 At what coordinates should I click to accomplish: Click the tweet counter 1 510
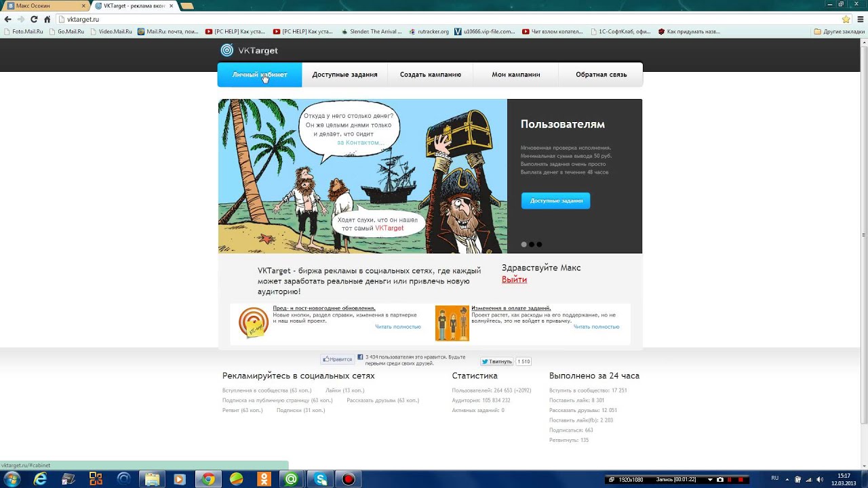point(524,361)
